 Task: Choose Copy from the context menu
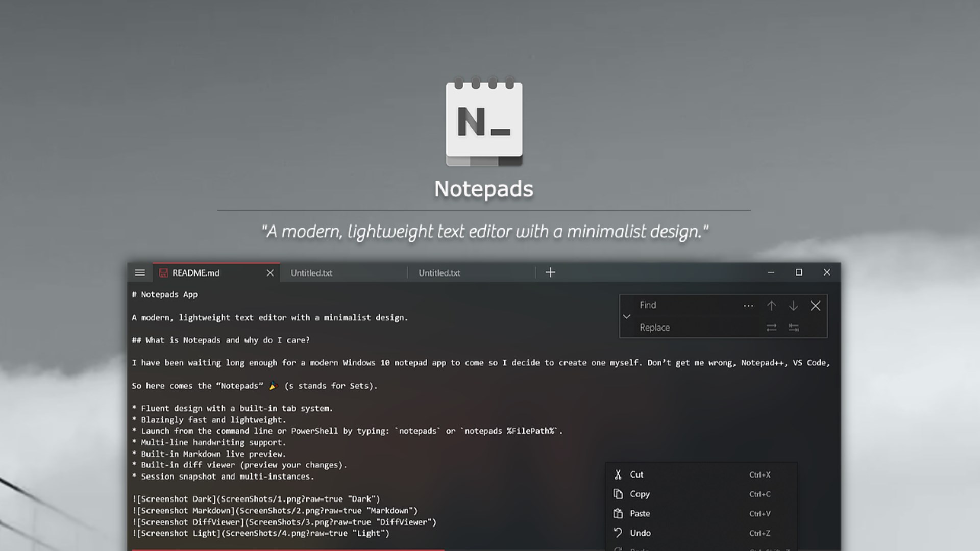pos(640,494)
